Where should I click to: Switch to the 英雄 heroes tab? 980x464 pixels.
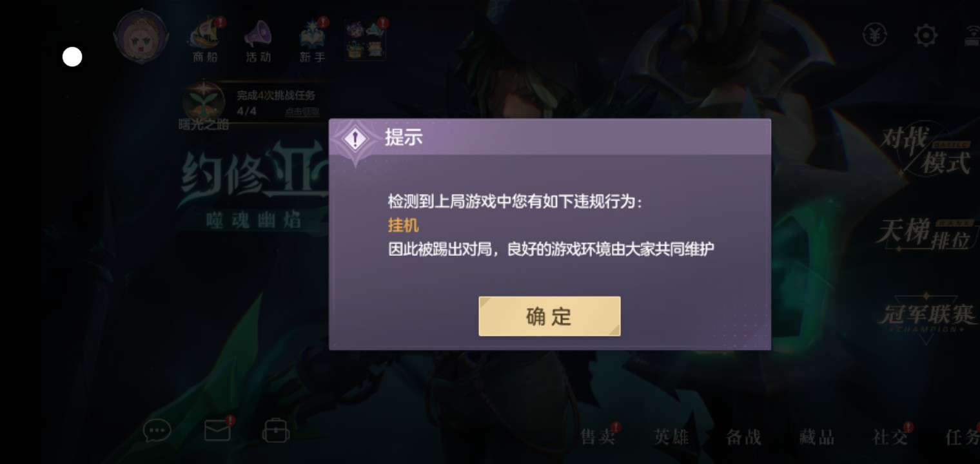point(671,438)
